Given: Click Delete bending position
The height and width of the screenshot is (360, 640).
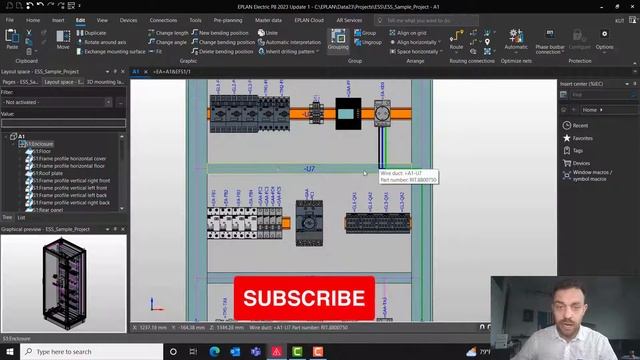Looking at the screenshot, I should pyautogui.click(x=222, y=51).
